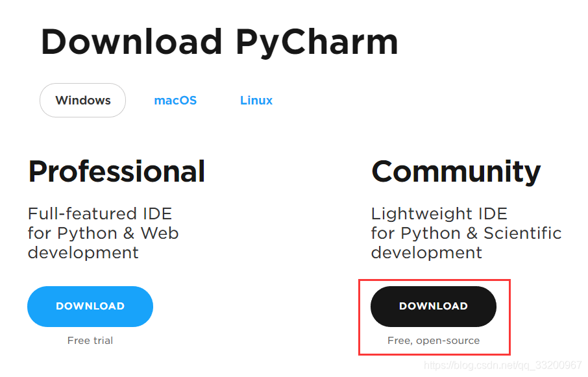Click the word "Web" in Professional description
The image size is (588, 377).
click(160, 233)
